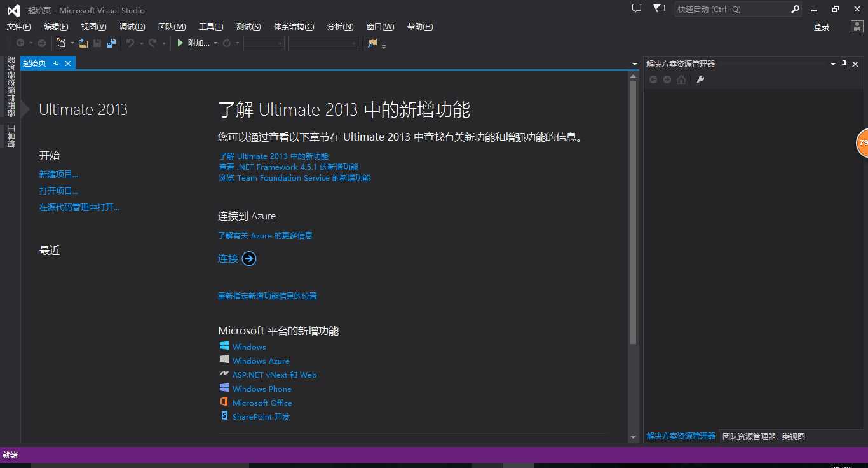This screenshot has width=868, height=468.
Task: Open the Redo history dropdown arrow
Action: 164,43
